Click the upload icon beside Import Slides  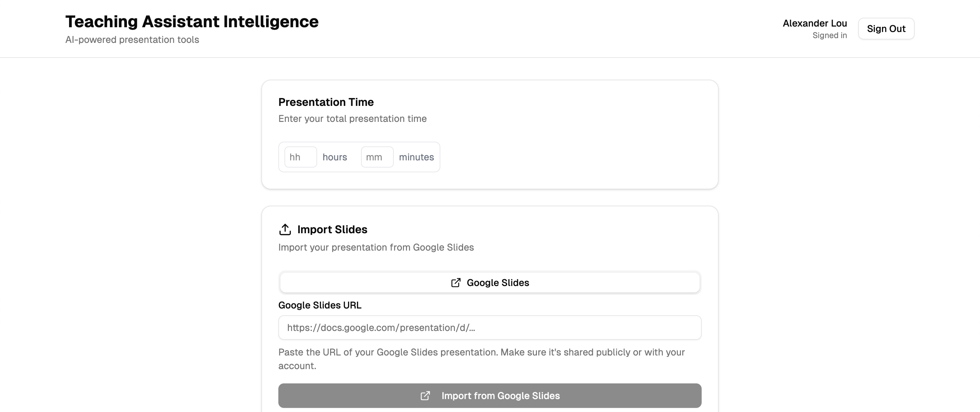pos(285,229)
